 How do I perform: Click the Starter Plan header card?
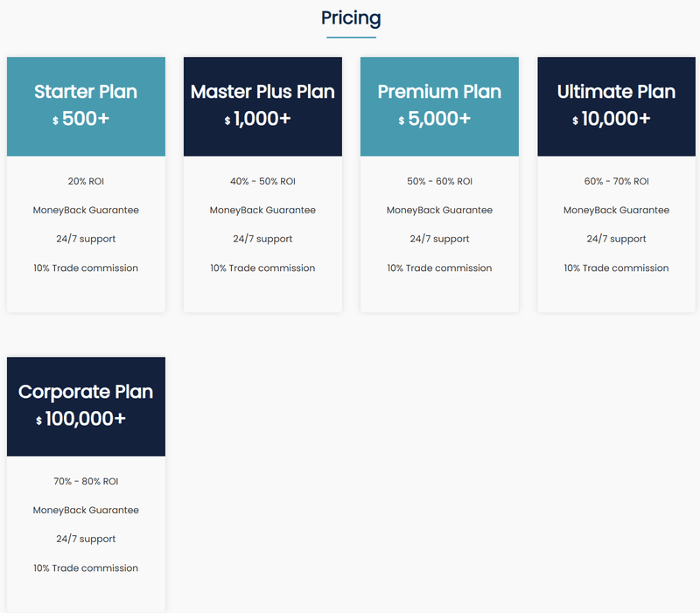pos(86,106)
